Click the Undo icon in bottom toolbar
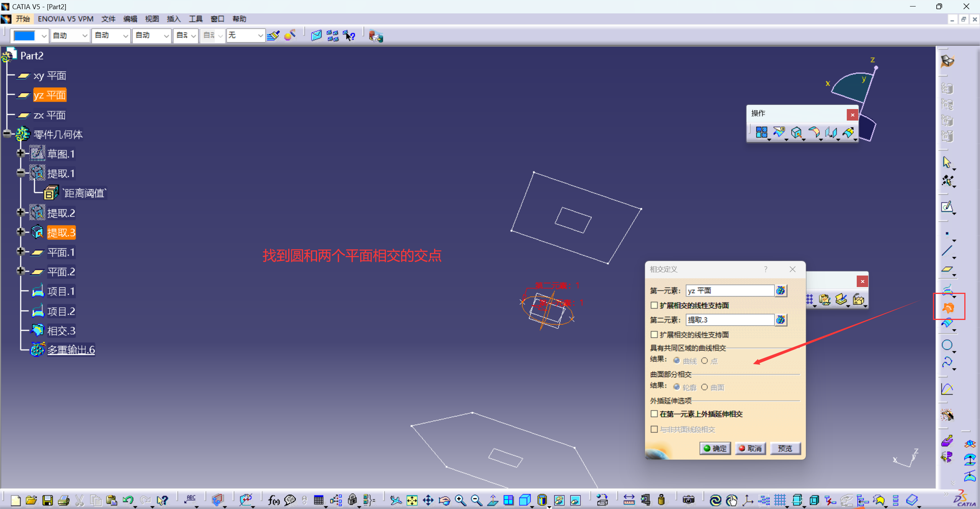This screenshot has height=509, width=980. (128, 500)
